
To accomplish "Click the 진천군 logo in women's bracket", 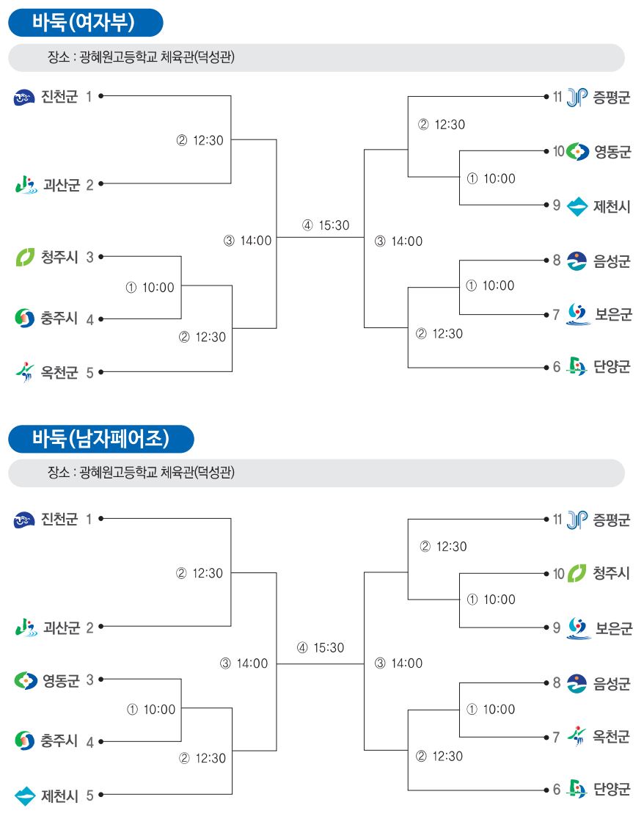I will pos(24,97).
